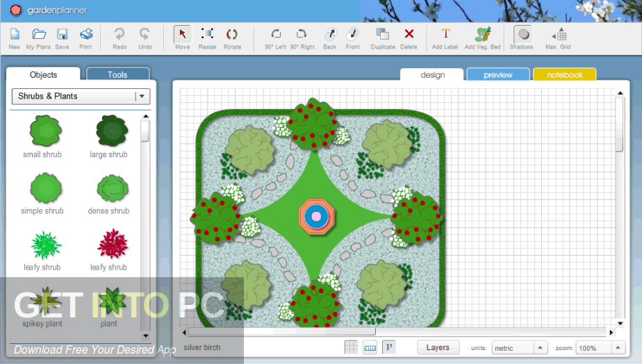Duplicate the selected object
This screenshot has height=364, width=642.
383,35
